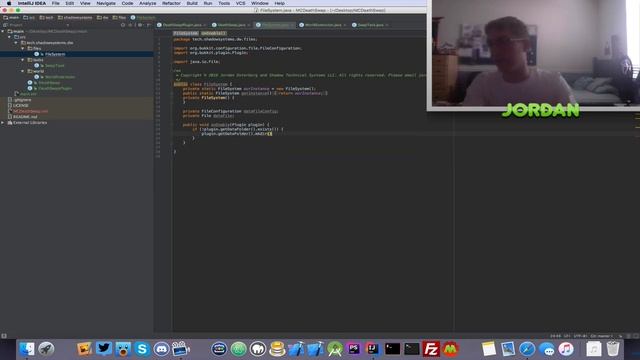
Task: Switch to the WorldGenerator.java tab
Action: point(323,25)
